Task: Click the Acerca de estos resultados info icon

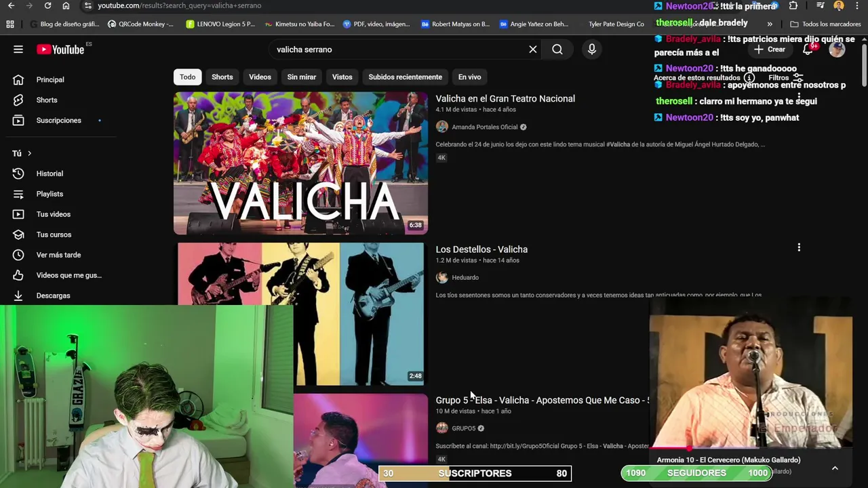Action: pos(749,78)
